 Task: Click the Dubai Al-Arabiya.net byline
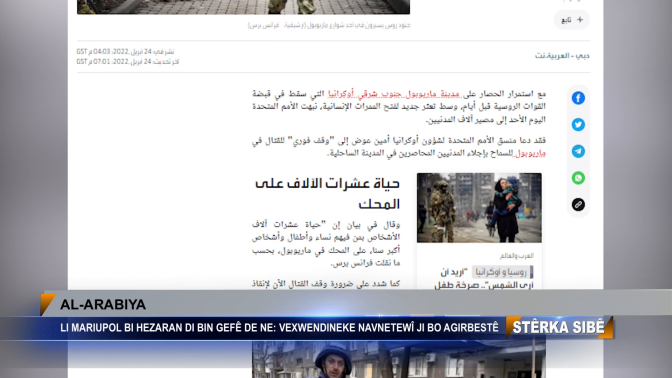pyautogui.click(x=562, y=56)
